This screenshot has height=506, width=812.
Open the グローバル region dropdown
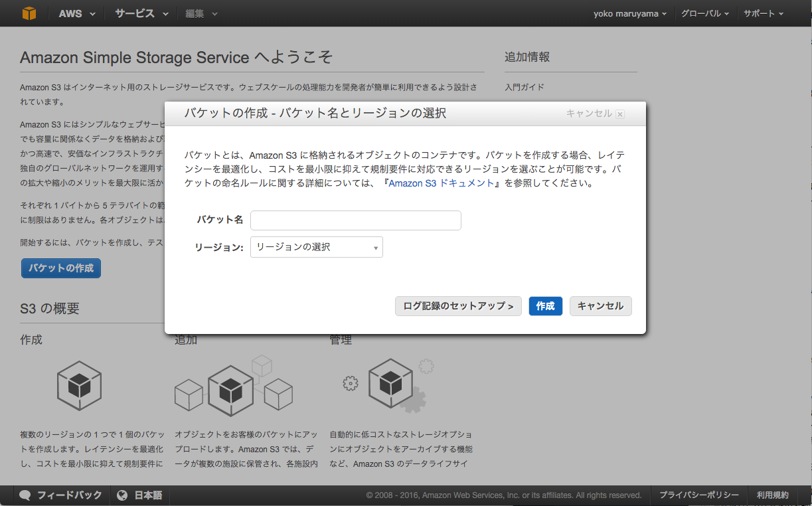pos(705,13)
